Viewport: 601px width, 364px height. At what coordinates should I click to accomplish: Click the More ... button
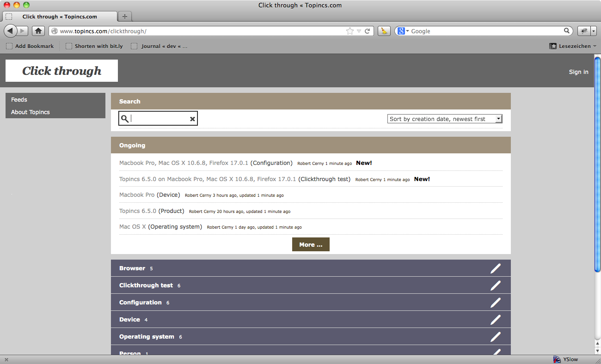311,244
